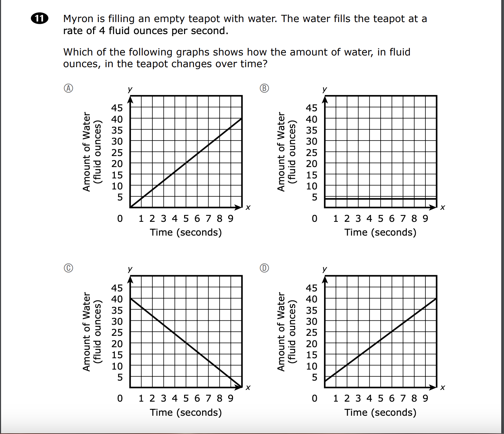Click the decreasing line in graph C
This screenshot has height=434, width=504.
pyautogui.click(x=186, y=343)
